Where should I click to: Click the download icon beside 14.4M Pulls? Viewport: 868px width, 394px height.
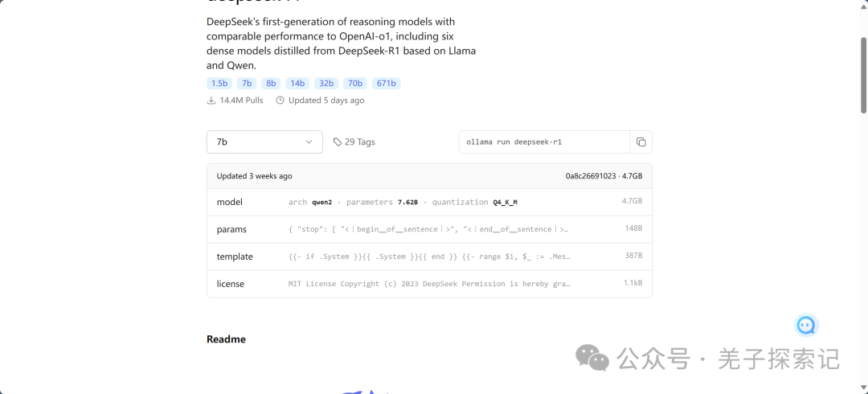pyautogui.click(x=211, y=101)
